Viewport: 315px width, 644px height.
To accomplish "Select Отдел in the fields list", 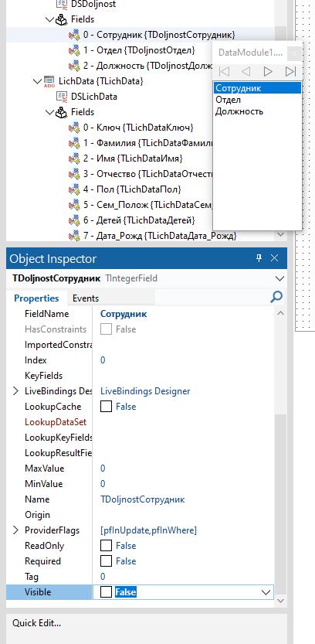I will tap(228, 100).
